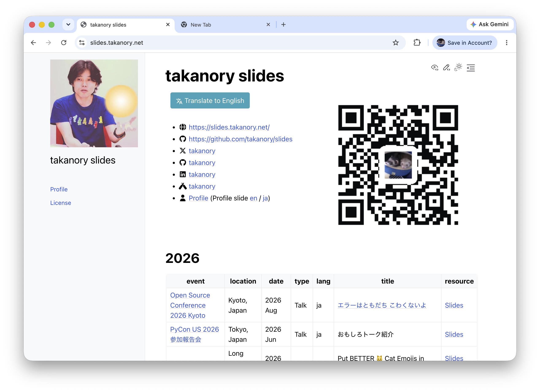Close the takanory slides tab

point(168,24)
